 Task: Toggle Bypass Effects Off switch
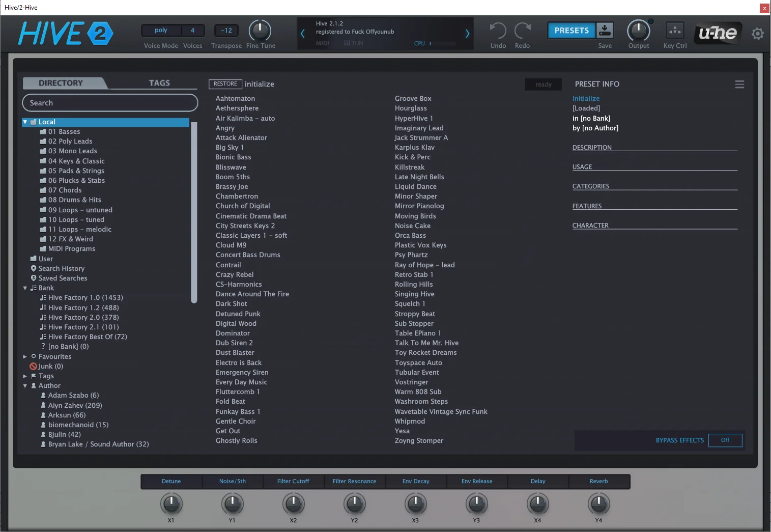click(x=725, y=440)
